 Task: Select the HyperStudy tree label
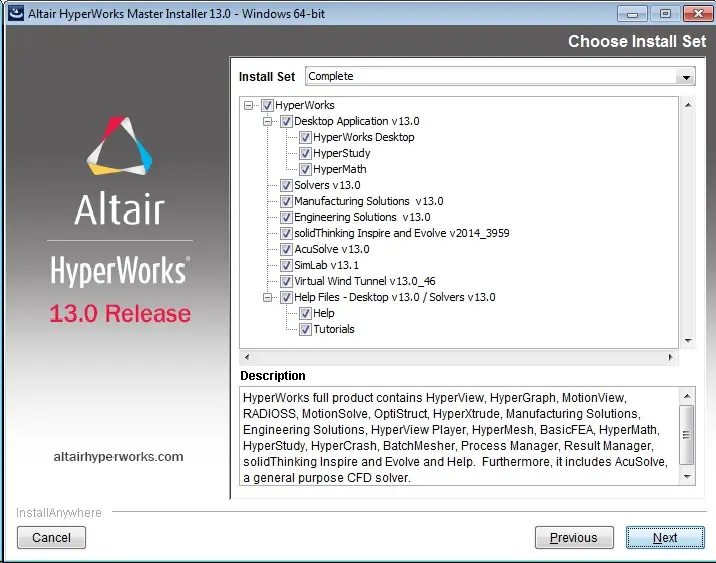342,153
